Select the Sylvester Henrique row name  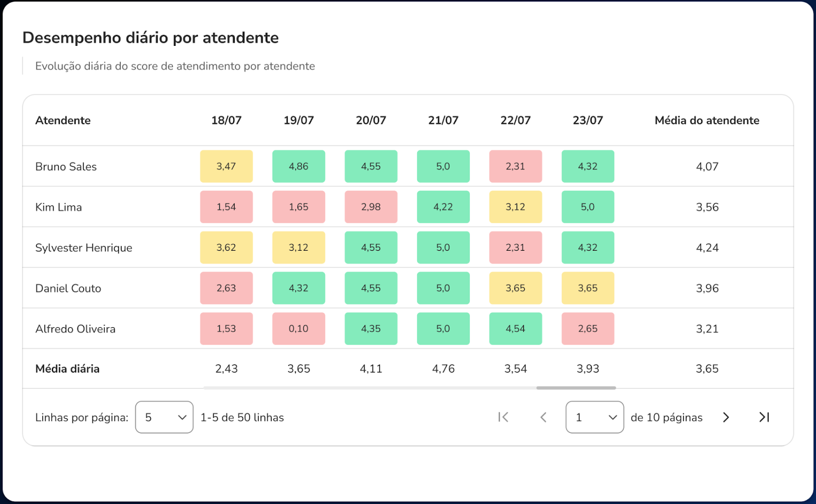[84, 248]
